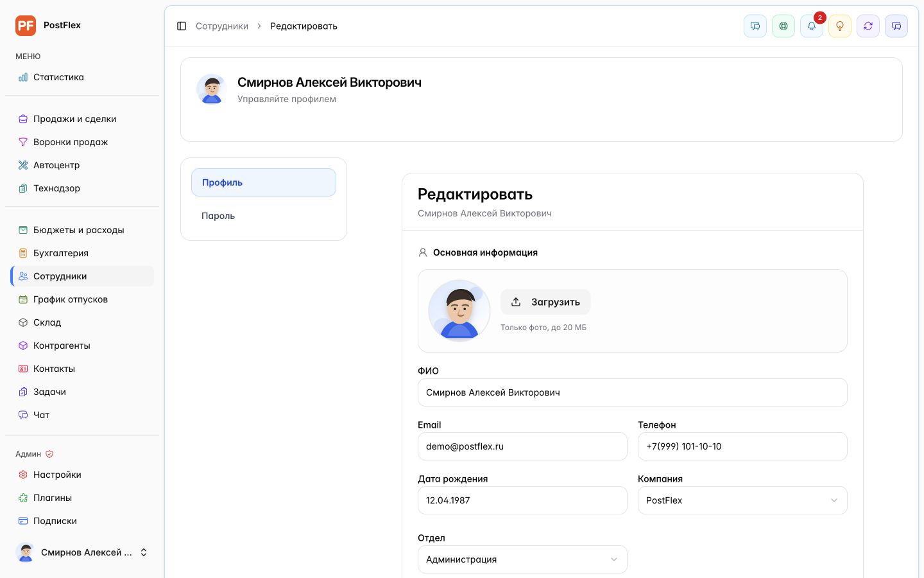The image size is (924, 578).
Task: Click the orange PF PostFlex logo
Action: [26, 26]
